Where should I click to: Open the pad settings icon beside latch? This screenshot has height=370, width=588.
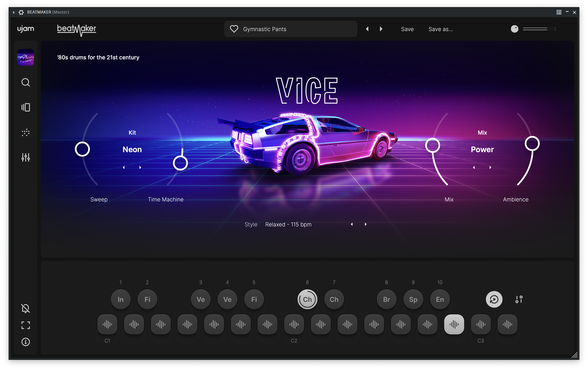click(x=519, y=299)
